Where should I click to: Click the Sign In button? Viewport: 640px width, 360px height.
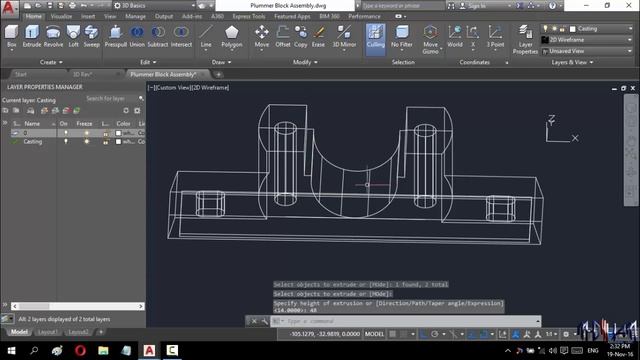(476, 6)
